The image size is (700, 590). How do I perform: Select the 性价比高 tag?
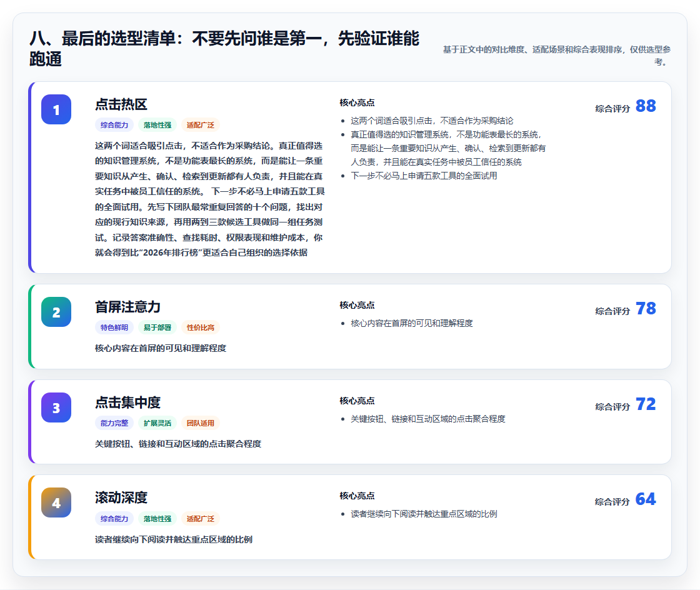201,327
